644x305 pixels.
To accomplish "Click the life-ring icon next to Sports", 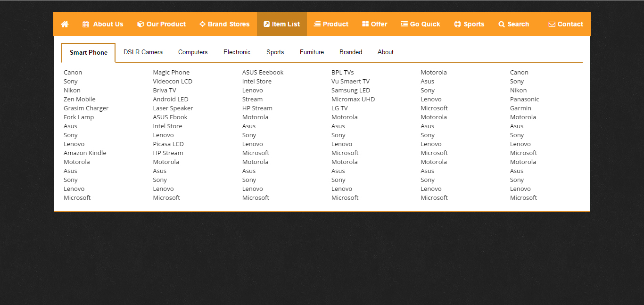I will [457, 24].
